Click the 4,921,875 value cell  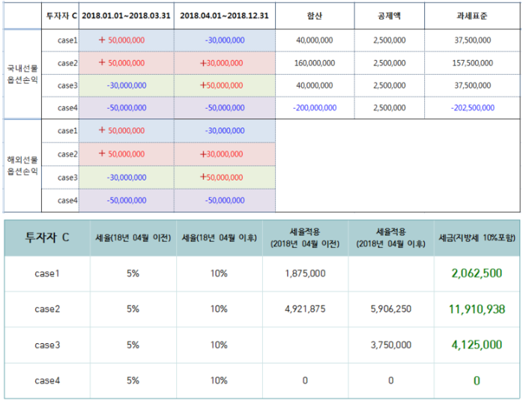point(305,309)
